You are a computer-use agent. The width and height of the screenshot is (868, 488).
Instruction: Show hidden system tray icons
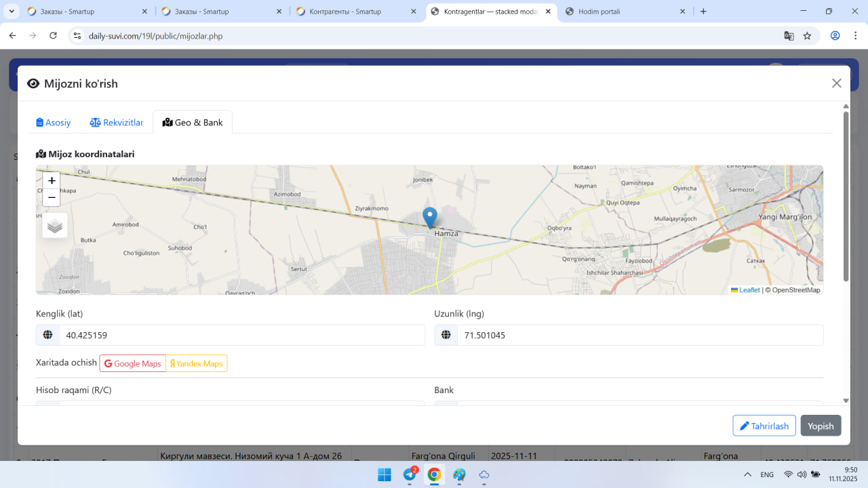[747, 474]
